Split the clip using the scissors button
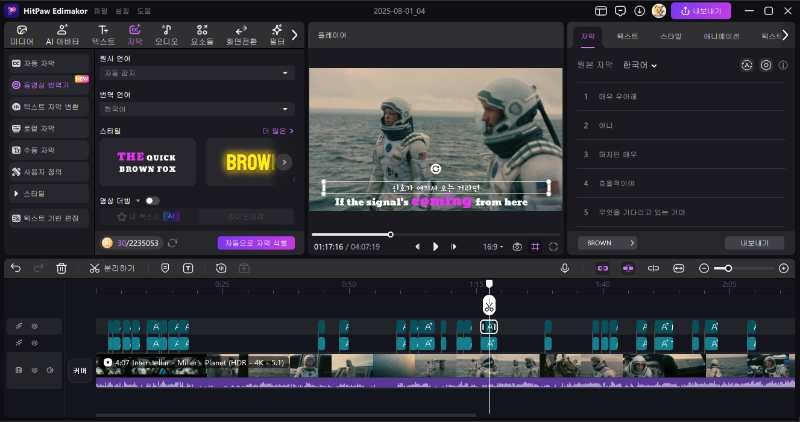 click(x=112, y=268)
